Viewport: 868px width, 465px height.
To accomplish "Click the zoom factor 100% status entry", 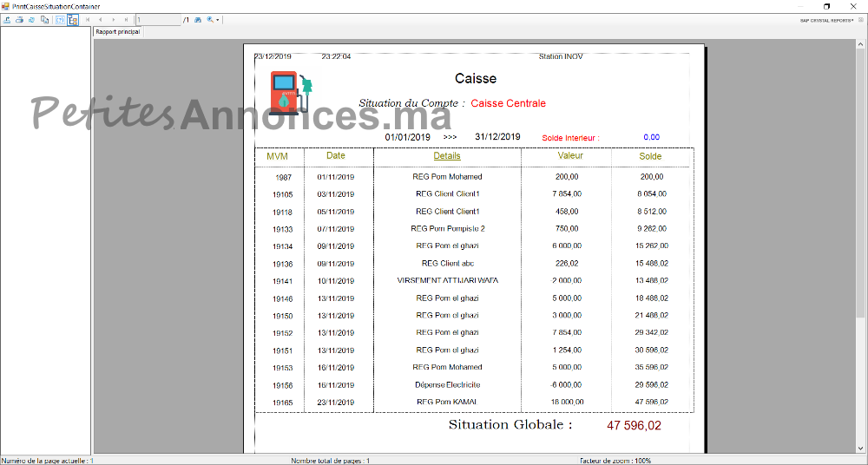I will coord(615,461).
